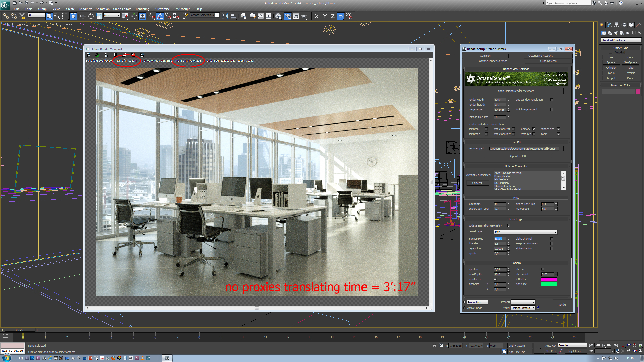Activate the Select and Rotate tool
This screenshot has width=644, height=362.
(x=91, y=16)
